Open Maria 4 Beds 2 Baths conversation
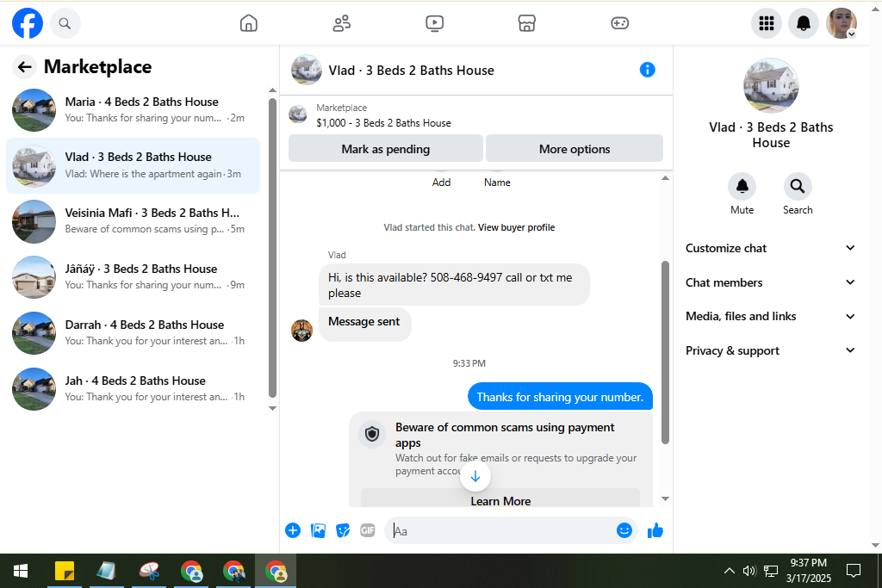Screen dimensions: 882x588 click(133, 110)
